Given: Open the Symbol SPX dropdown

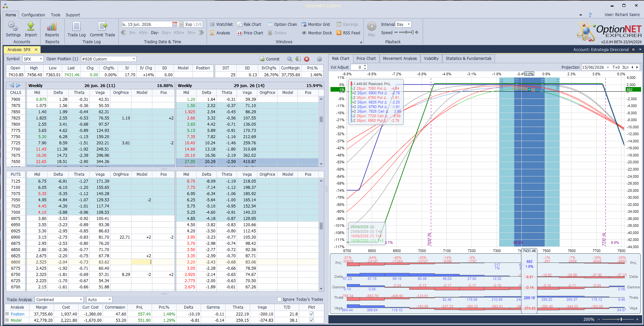Looking at the screenshot, I should [41, 59].
